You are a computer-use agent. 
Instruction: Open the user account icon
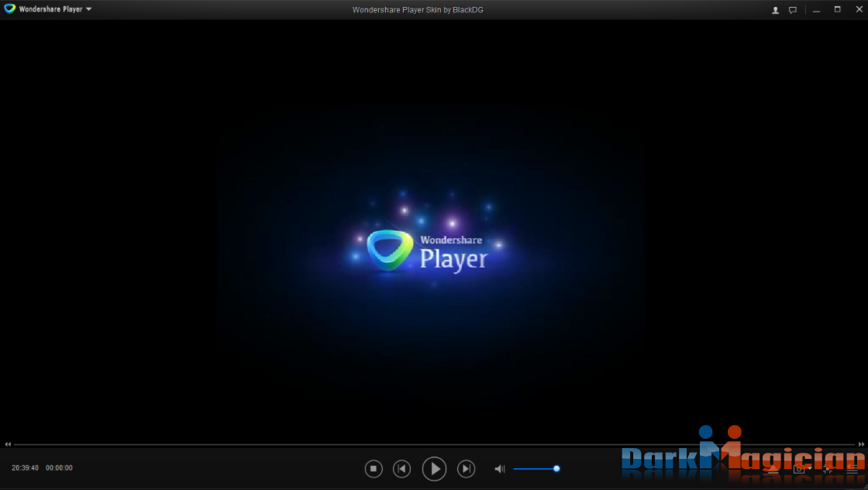click(x=775, y=10)
